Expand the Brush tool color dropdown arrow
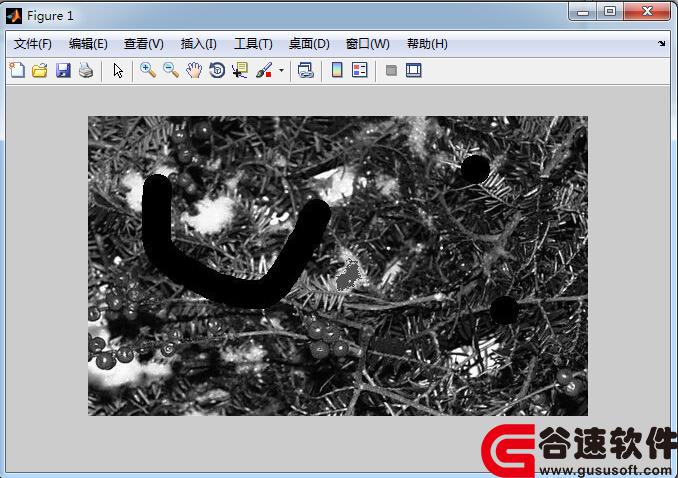678x478 pixels. tap(281, 70)
